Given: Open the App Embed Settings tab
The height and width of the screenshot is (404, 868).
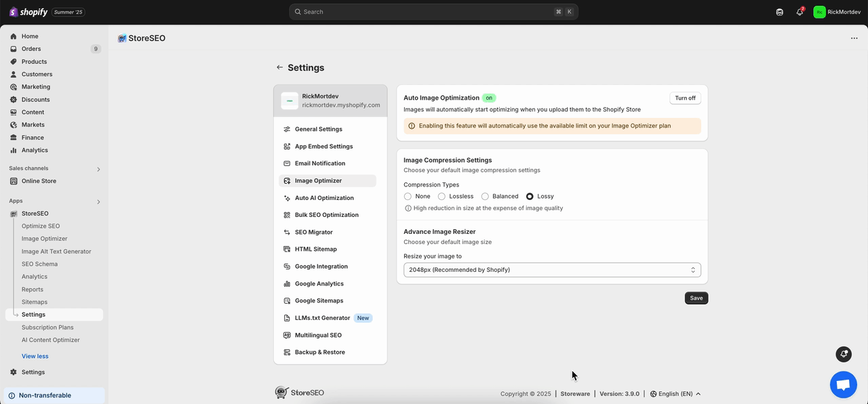Looking at the screenshot, I should pos(328,146).
